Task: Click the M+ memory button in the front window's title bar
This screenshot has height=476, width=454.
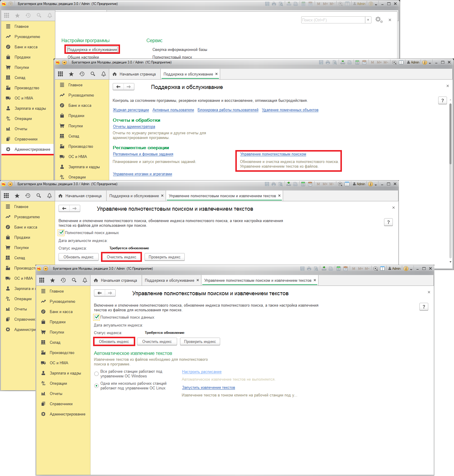Action: tap(360, 269)
